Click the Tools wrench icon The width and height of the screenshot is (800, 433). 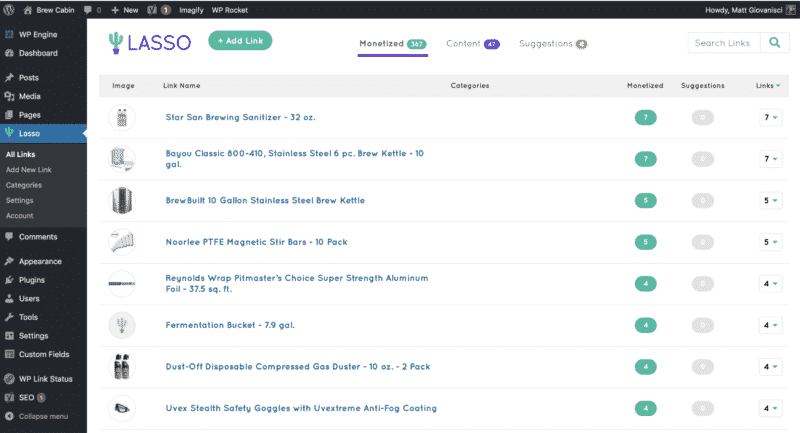coord(9,317)
